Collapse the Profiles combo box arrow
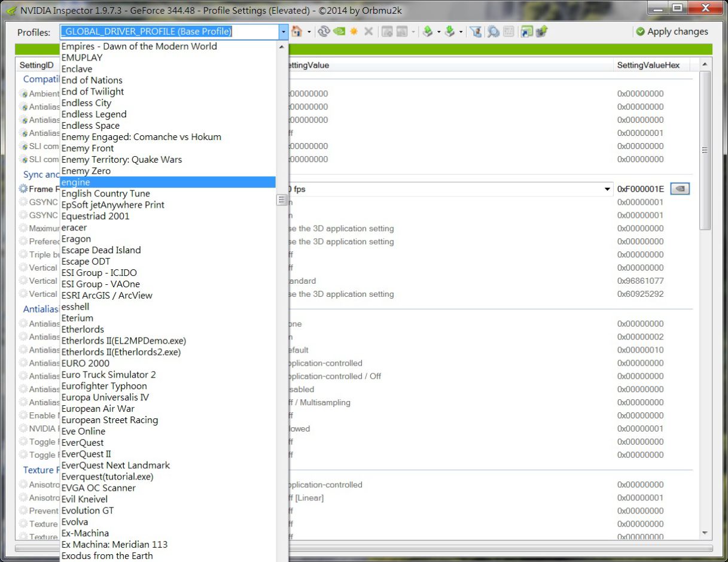The image size is (728, 562). pyautogui.click(x=283, y=32)
